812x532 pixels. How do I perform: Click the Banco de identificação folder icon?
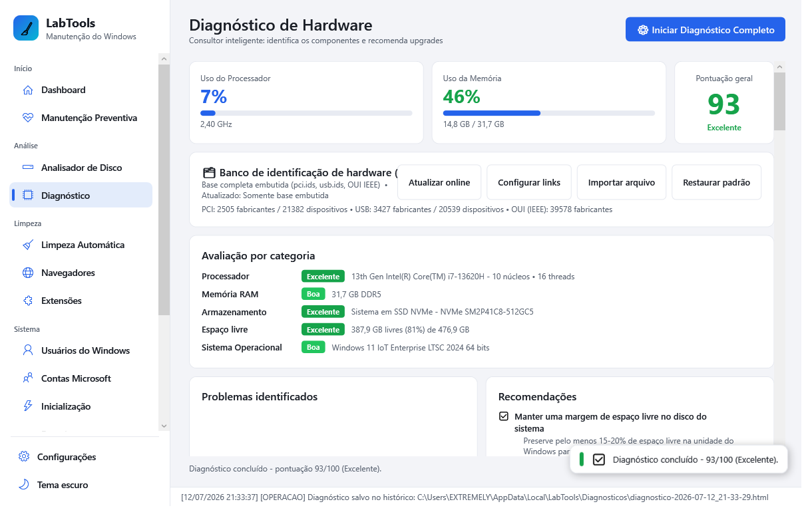click(209, 173)
